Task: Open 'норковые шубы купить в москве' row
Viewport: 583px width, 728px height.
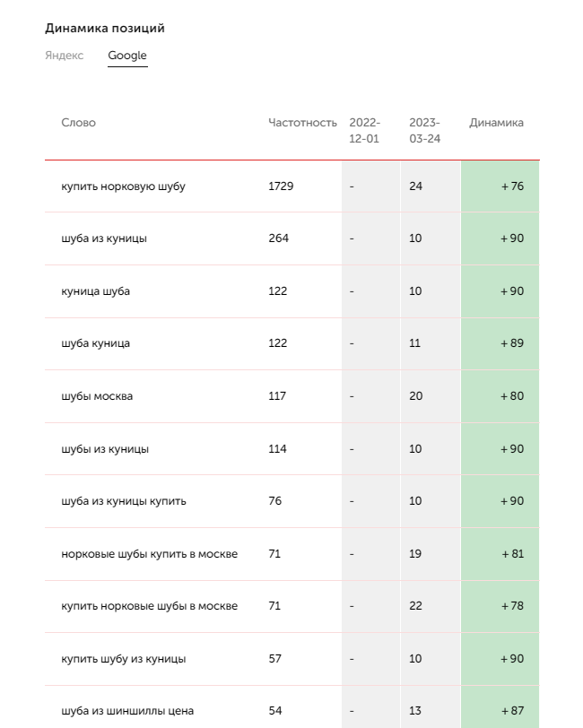Action: click(x=149, y=554)
